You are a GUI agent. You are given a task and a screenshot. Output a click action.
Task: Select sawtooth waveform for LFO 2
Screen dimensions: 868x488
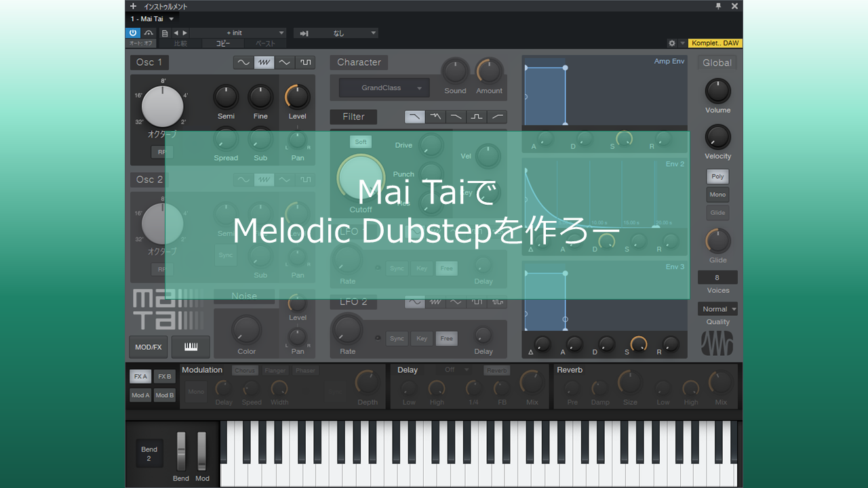[x=435, y=302]
